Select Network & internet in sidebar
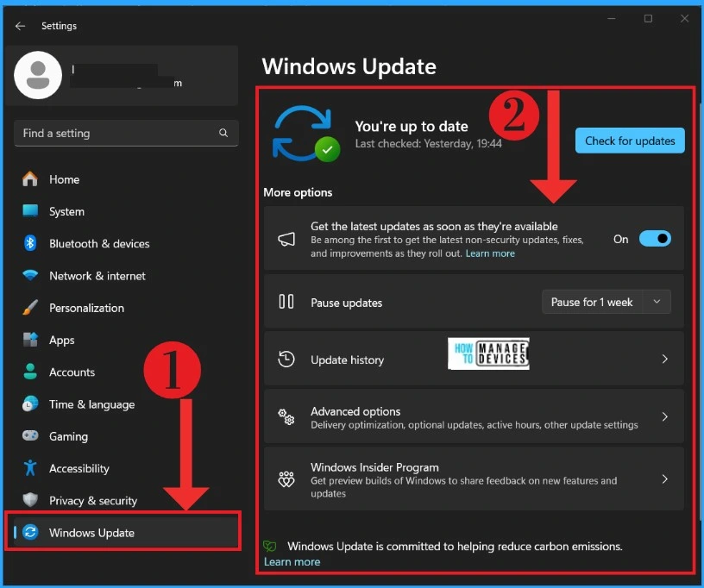 126,276
